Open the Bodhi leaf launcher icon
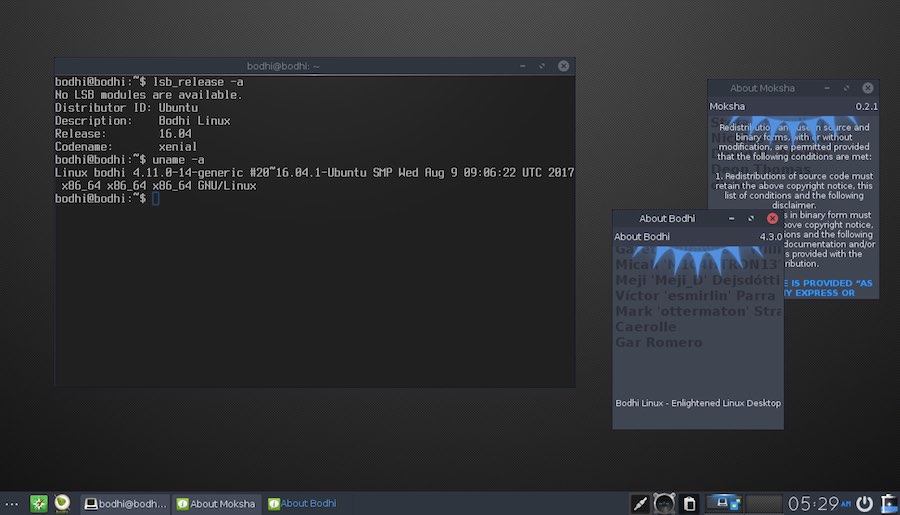This screenshot has height=515, width=900. pyautogui.click(x=62, y=504)
